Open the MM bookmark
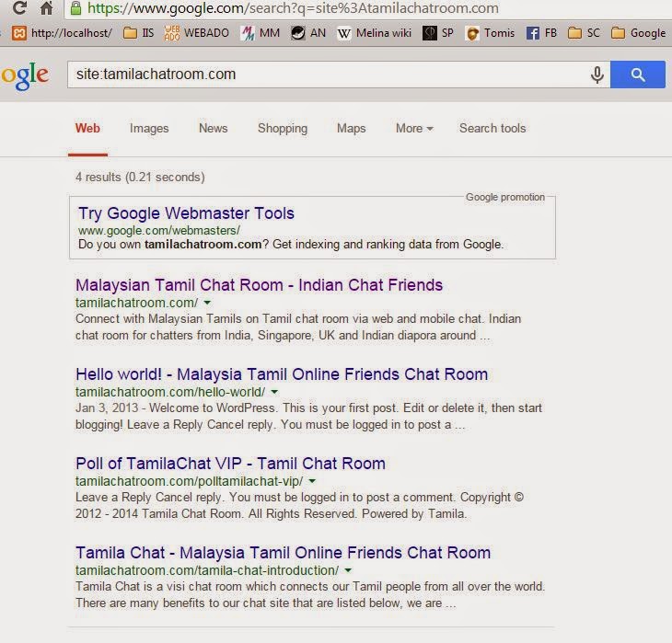The height and width of the screenshot is (643, 672). pos(261,33)
